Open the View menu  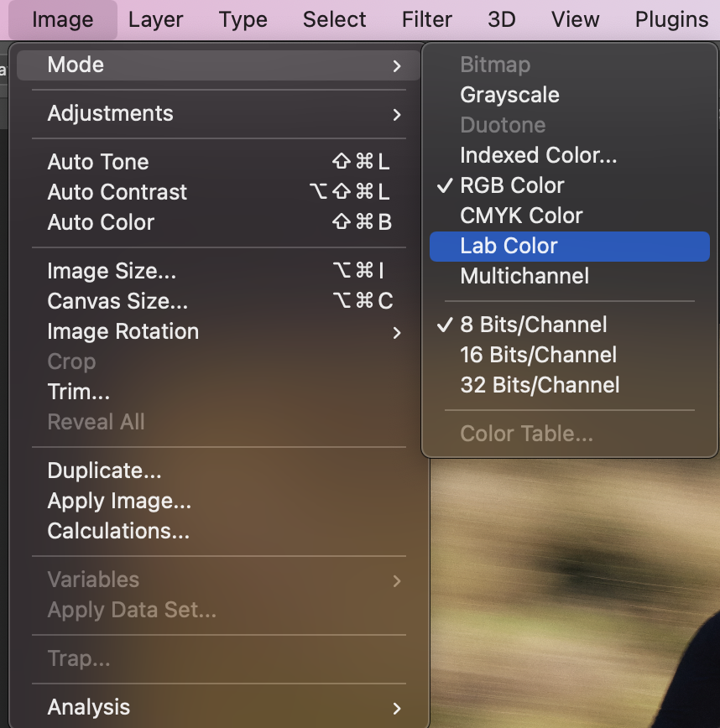point(575,20)
